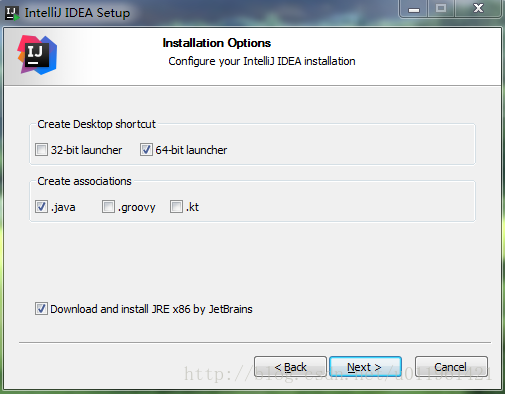Minimize the IntelliJ IDEA Setup window
This screenshot has width=505, height=394.
[x=414, y=9]
